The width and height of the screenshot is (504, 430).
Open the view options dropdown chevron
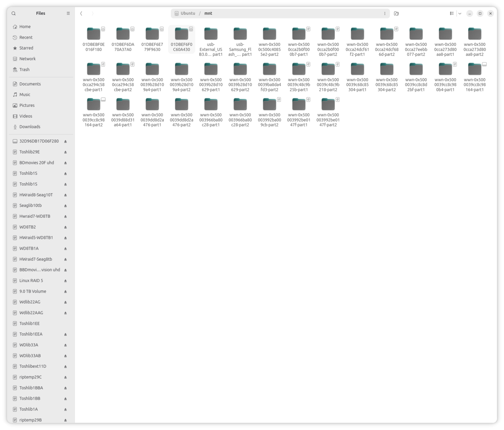[x=459, y=13]
